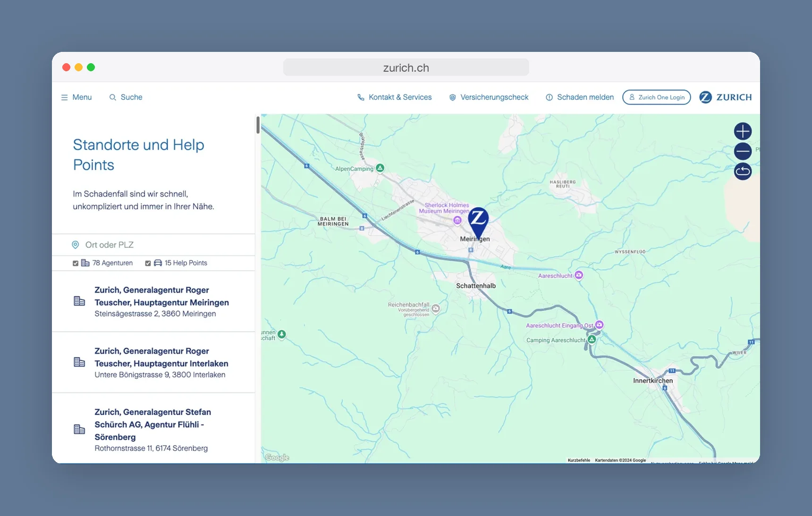Screen dimensions: 812x516
Task: Click the scrollbar thumb of the list panel
Action: (258, 125)
